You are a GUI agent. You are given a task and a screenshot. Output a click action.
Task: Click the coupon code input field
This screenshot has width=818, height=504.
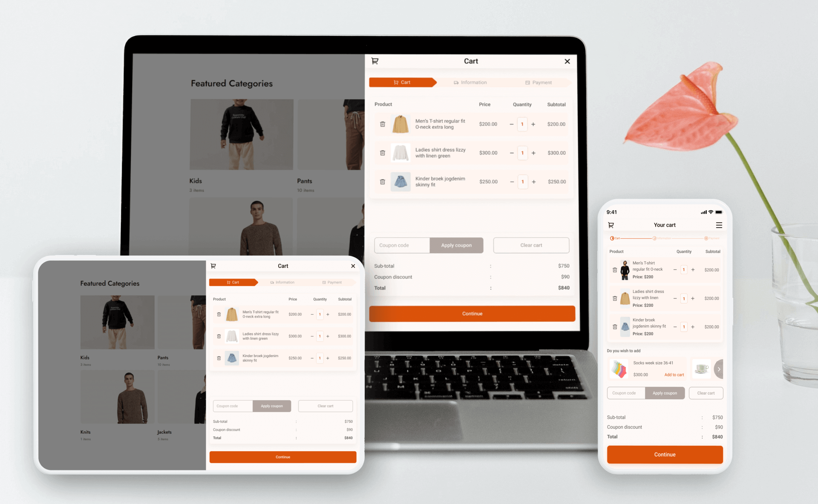click(400, 245)
